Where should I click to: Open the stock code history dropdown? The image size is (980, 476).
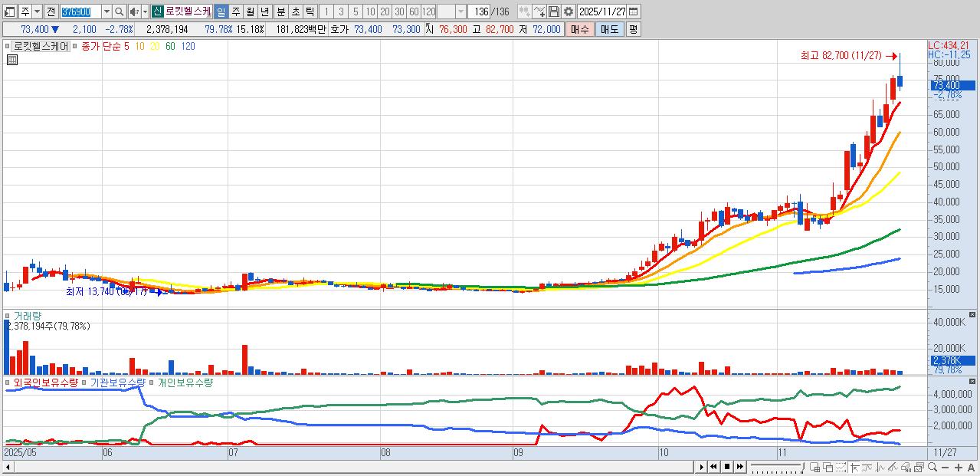(107, 11)
